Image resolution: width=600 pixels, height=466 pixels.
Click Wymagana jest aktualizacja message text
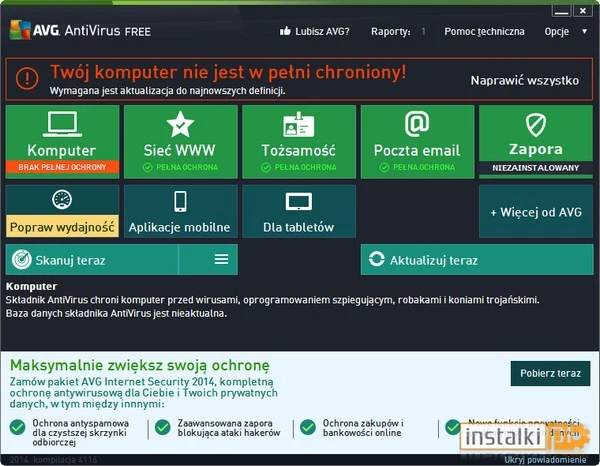coord(167,91)
